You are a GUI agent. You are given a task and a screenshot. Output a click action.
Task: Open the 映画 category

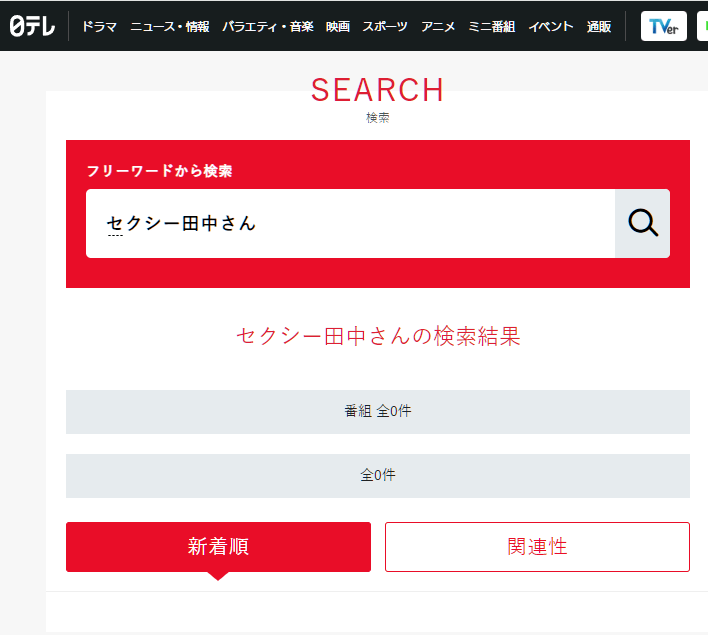337,26
